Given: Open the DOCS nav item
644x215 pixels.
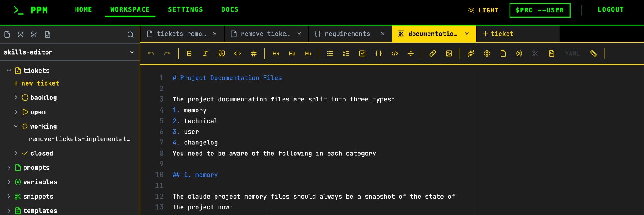Looking at the screenshot, I should click(x=230, y=9).
